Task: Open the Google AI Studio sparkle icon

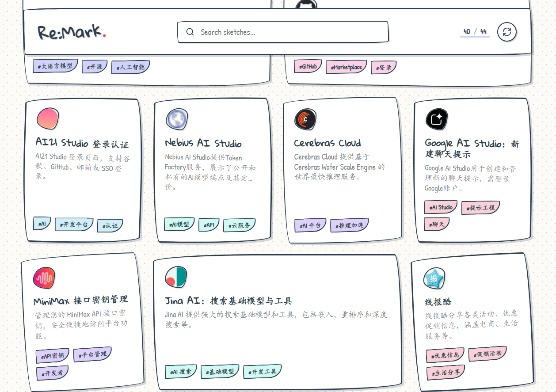Action: (x=437, y=119)
